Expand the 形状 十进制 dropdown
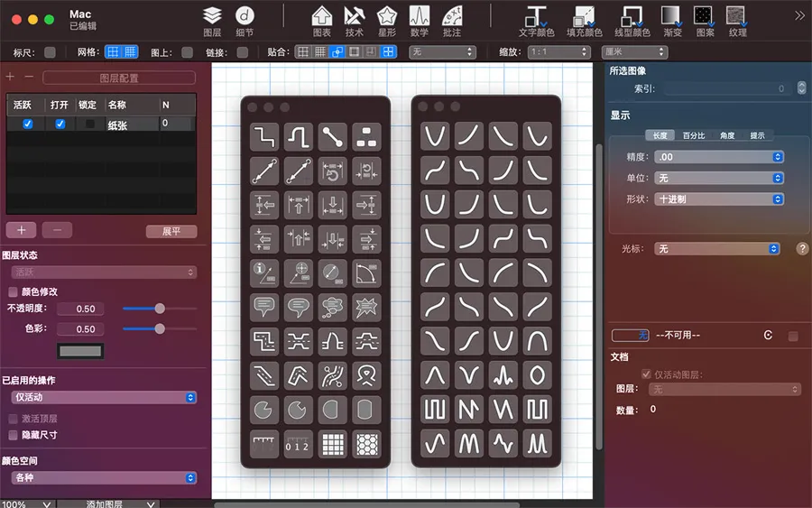The height and width of the screenshot is (508, 812). 719,199
